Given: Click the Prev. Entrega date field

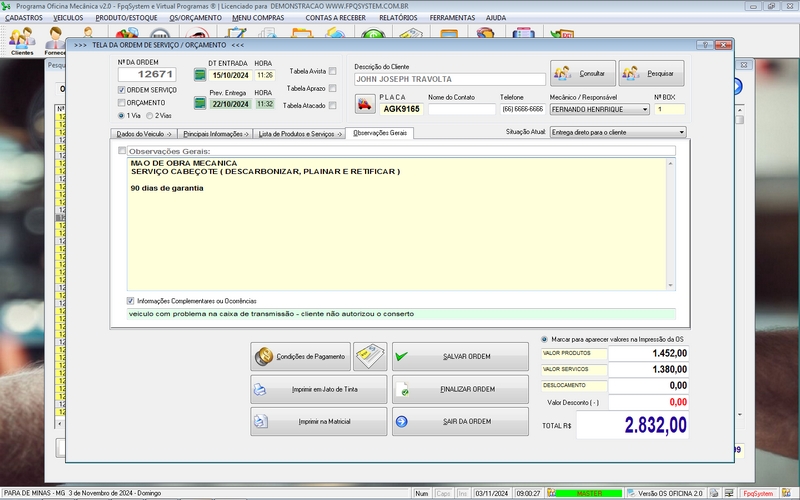Looking at the screenshot, I should (230, 104).
